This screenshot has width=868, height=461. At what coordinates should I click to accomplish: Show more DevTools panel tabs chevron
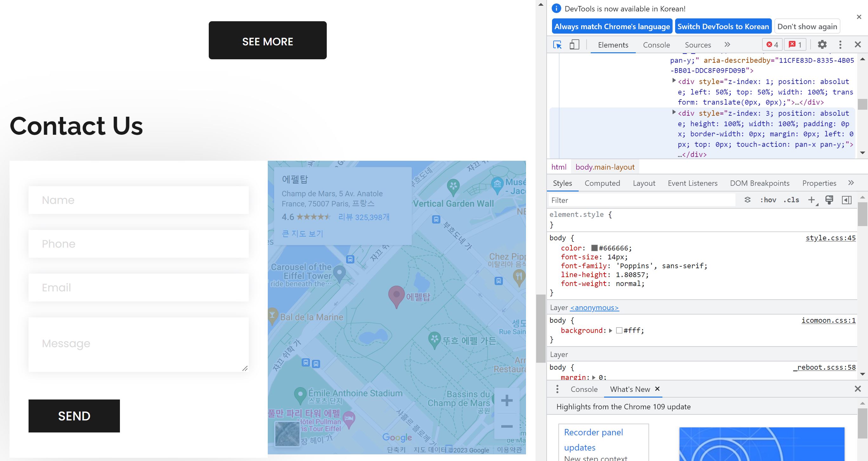tap(727, 45)
